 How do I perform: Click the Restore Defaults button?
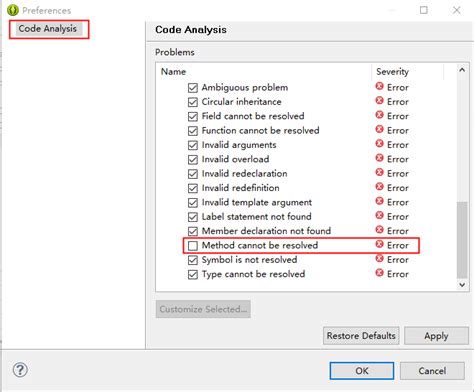(361, 336)
